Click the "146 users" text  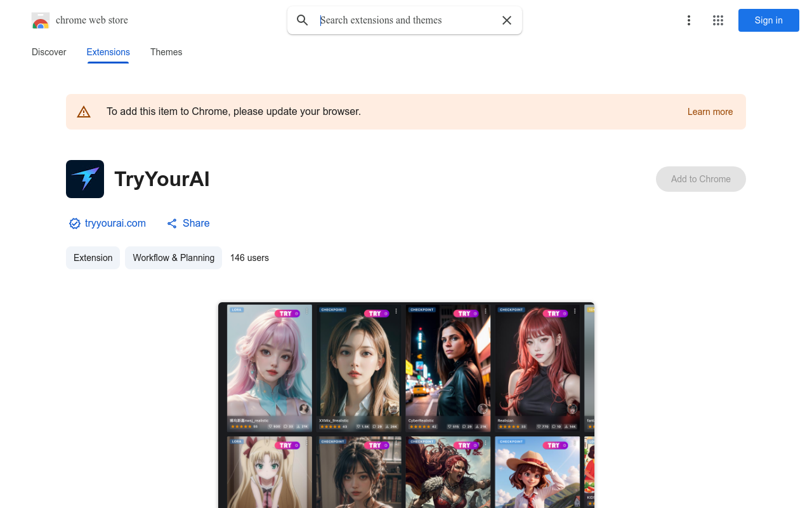[x=249, y=258]
